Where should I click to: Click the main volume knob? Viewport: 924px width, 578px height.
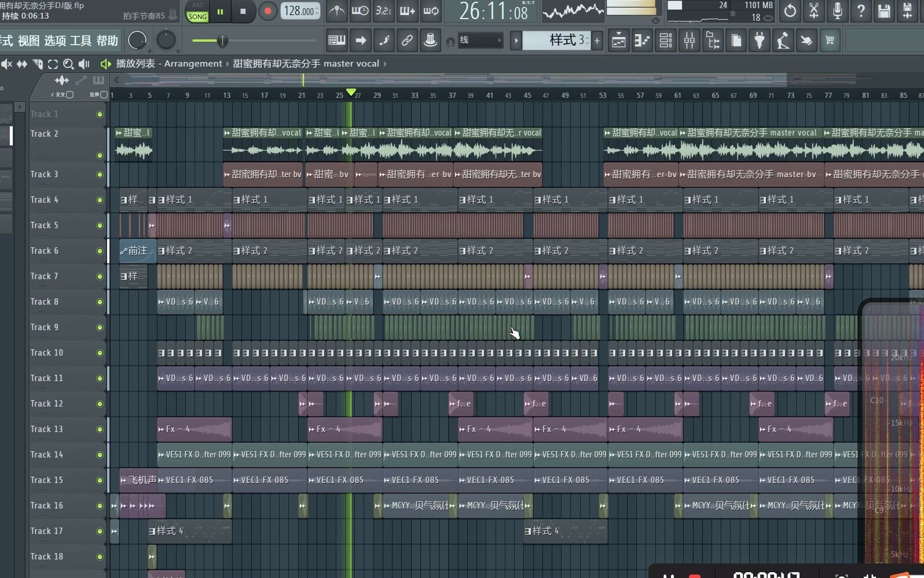click(x=137, y=41)
